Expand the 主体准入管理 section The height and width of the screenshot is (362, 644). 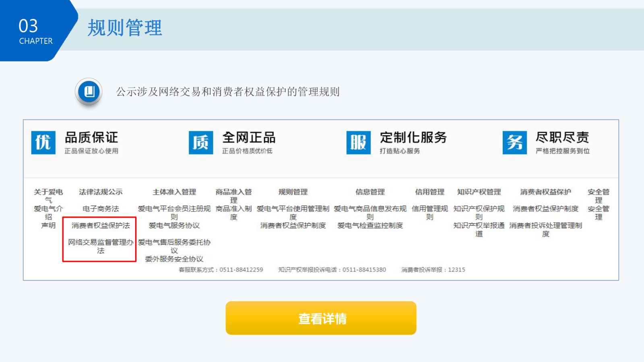click(x=175, y=192)
